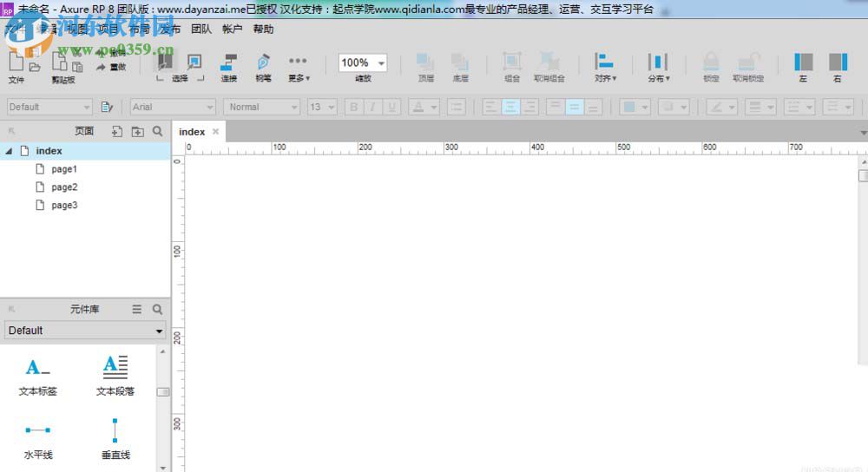
Task: Close the index tab
Action: click(x=216, y=132)
